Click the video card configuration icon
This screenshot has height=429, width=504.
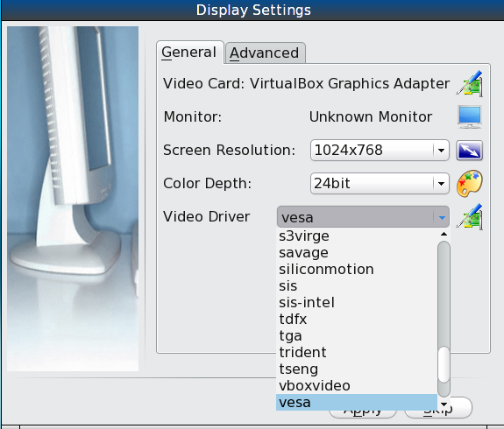pyautogui.click(x=470, y=83)
